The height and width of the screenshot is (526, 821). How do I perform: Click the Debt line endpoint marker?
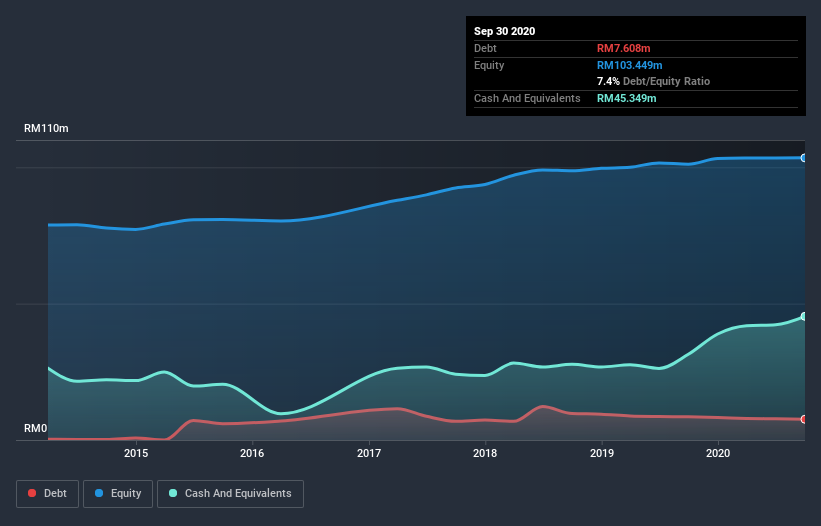tap(804, 419)
